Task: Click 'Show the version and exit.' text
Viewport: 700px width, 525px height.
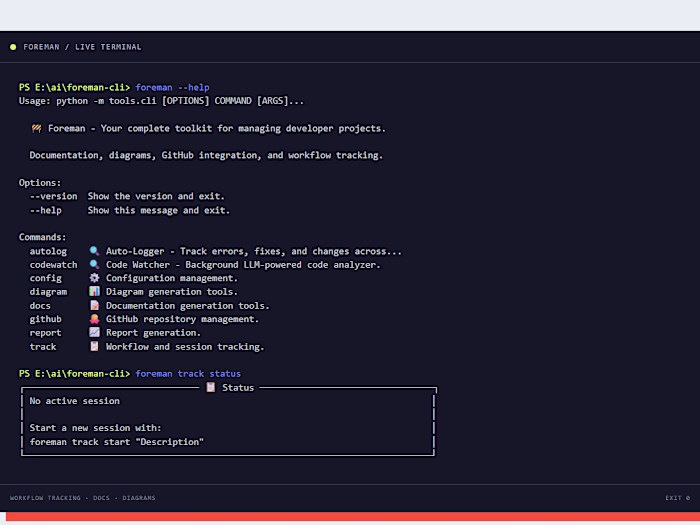Action: tap(156, 196)
